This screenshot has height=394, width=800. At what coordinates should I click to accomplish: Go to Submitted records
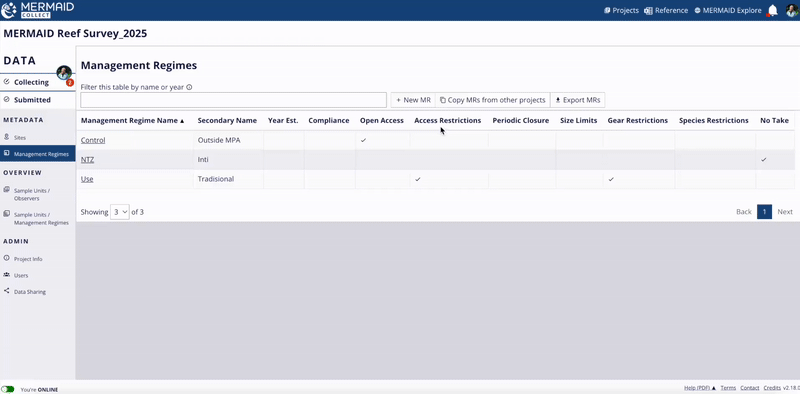tap(32, 100)
